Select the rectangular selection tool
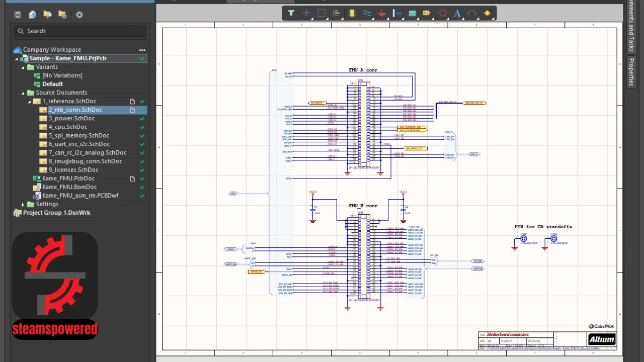 coord(321,14)
